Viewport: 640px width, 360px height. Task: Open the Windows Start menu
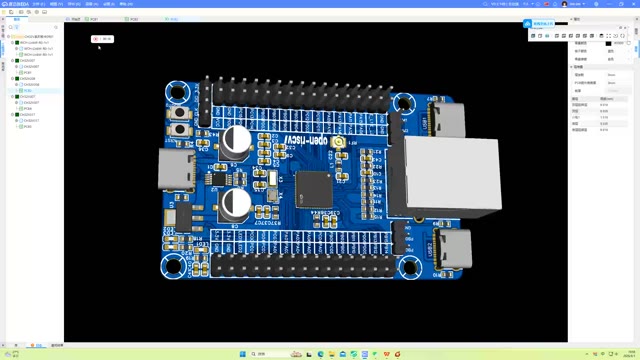(242, 354)
